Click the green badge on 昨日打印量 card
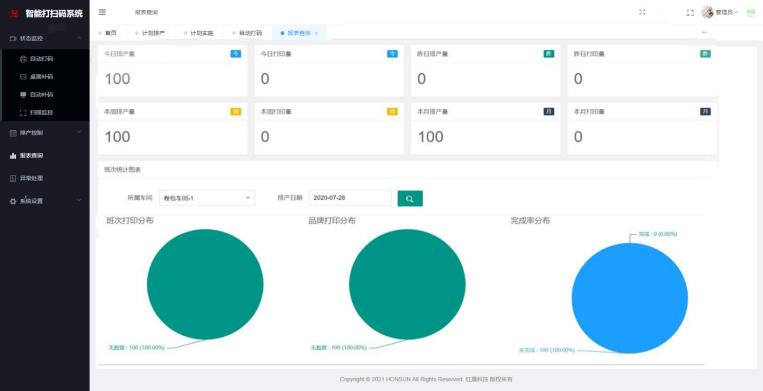Image resolution: width=763 pixels, height=391 pixels. coord(705,54)
